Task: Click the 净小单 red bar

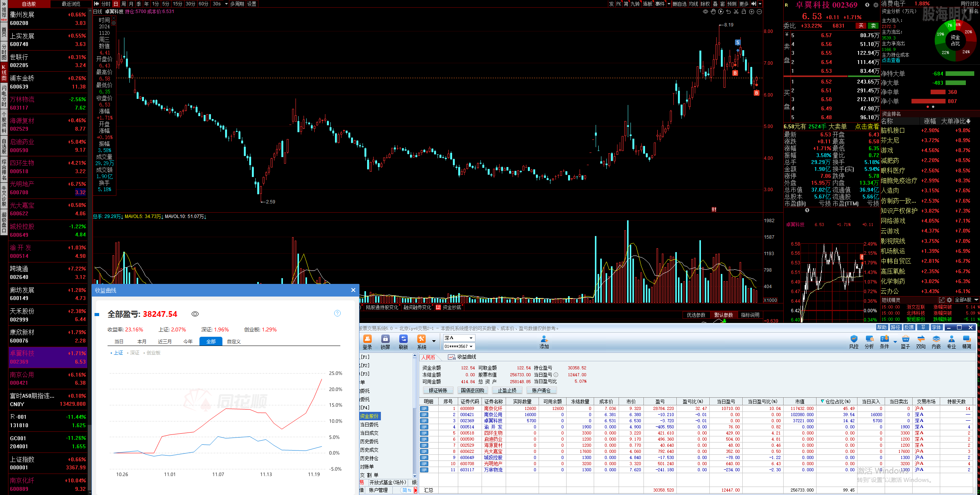Action: (928, 101)
